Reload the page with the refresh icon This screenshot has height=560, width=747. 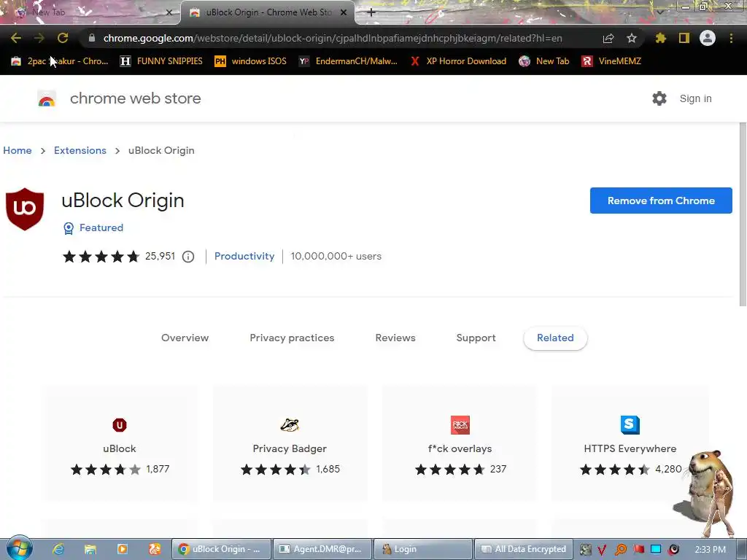63,38
